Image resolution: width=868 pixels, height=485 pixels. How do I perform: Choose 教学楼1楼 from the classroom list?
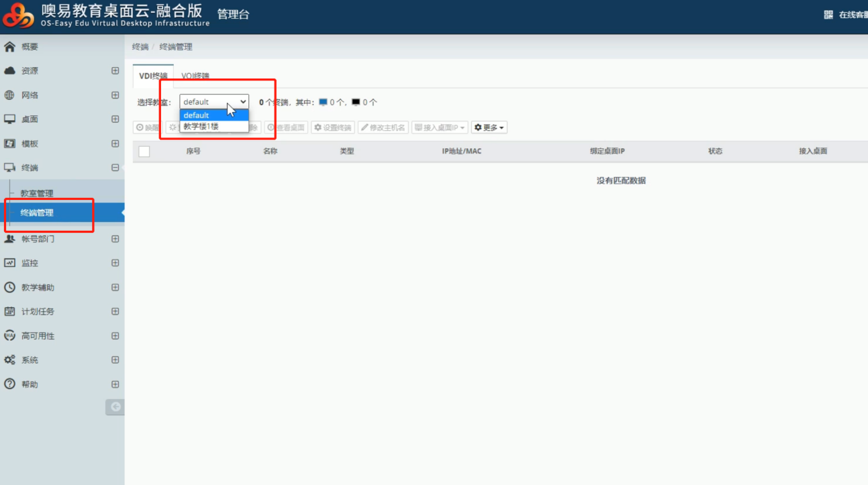[x=201, y=126]
